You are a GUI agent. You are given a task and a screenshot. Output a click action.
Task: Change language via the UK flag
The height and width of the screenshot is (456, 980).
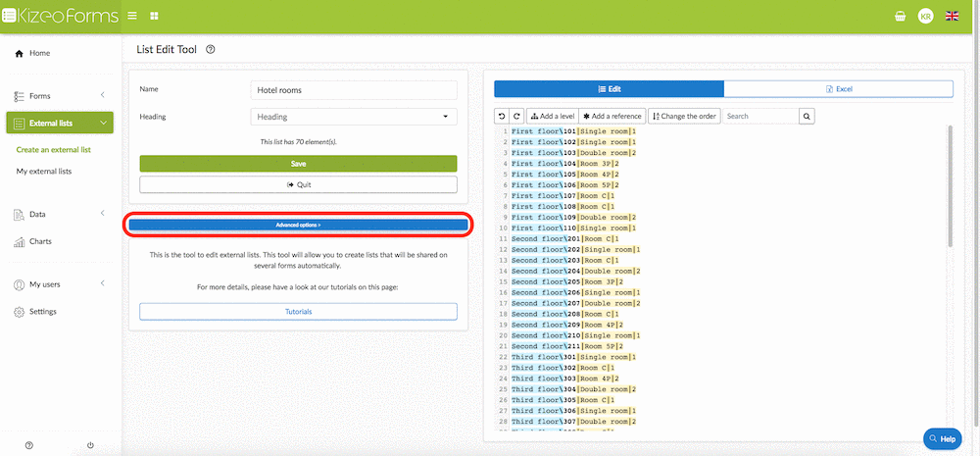(952, 17)
